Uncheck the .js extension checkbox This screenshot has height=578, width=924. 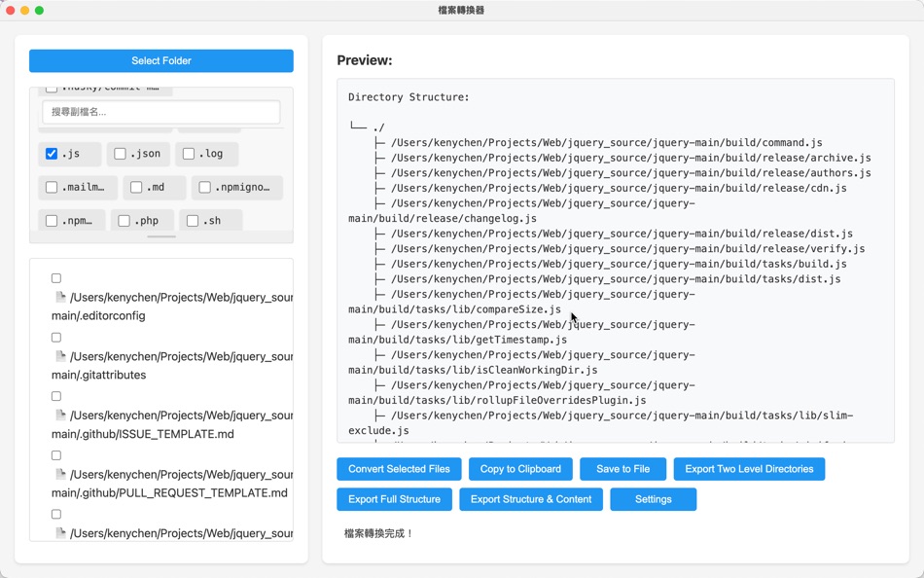(x=52, y=154)
